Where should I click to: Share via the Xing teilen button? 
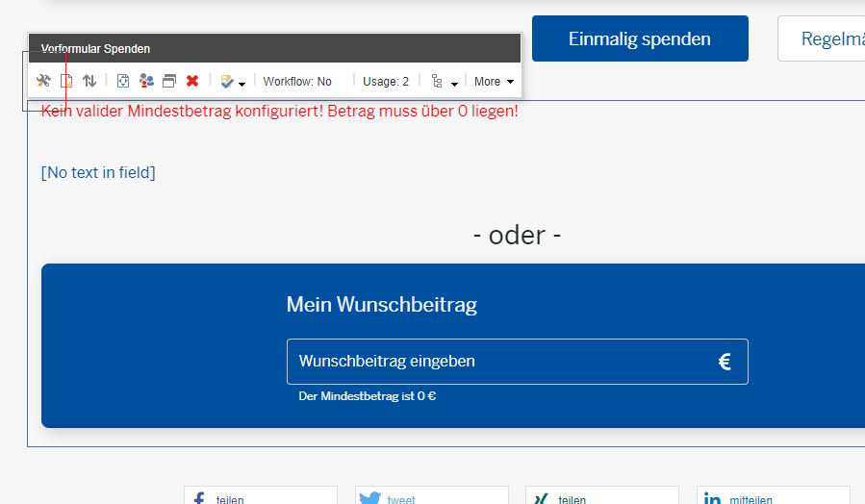(601, 496)
